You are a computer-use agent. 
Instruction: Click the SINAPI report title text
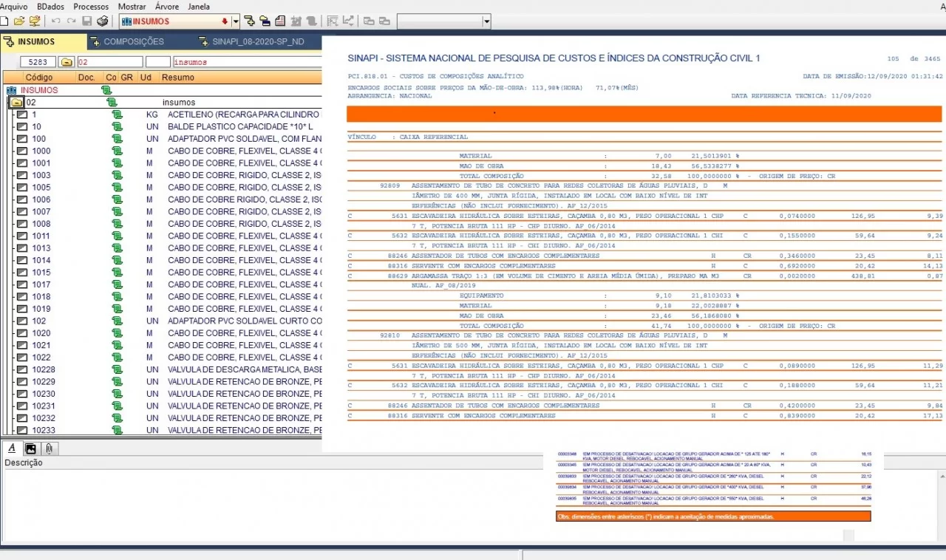tap(554, 58)
